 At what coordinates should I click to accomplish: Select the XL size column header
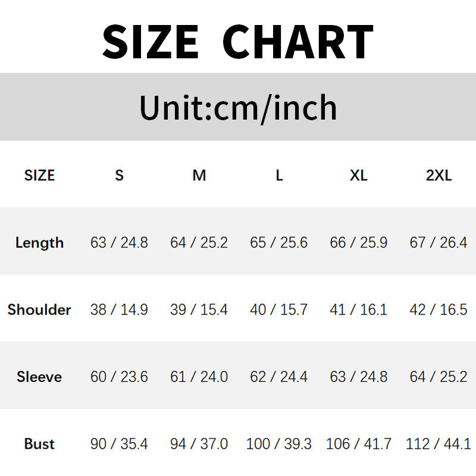(x=359, y=176)
